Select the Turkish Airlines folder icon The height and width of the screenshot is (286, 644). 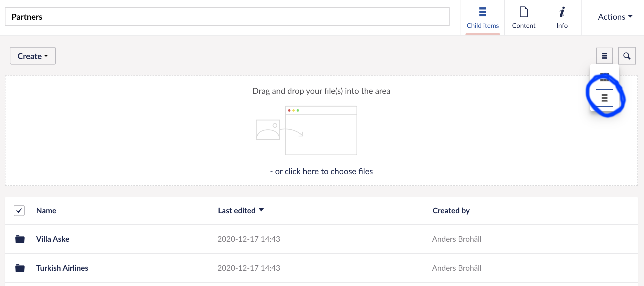pyautogui.click(x=20, y=268)
